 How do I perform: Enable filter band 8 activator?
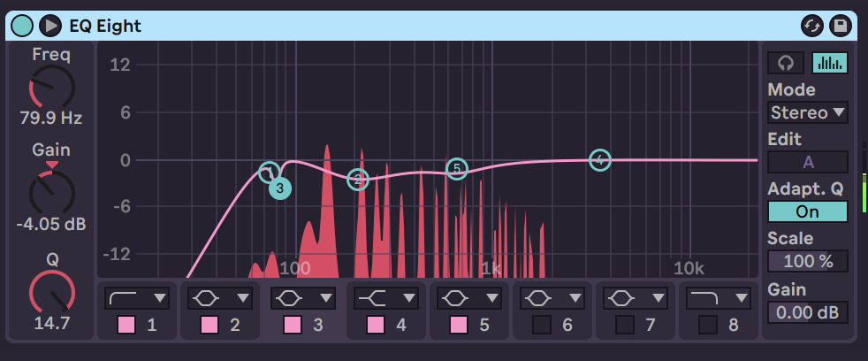pos(707,325)
